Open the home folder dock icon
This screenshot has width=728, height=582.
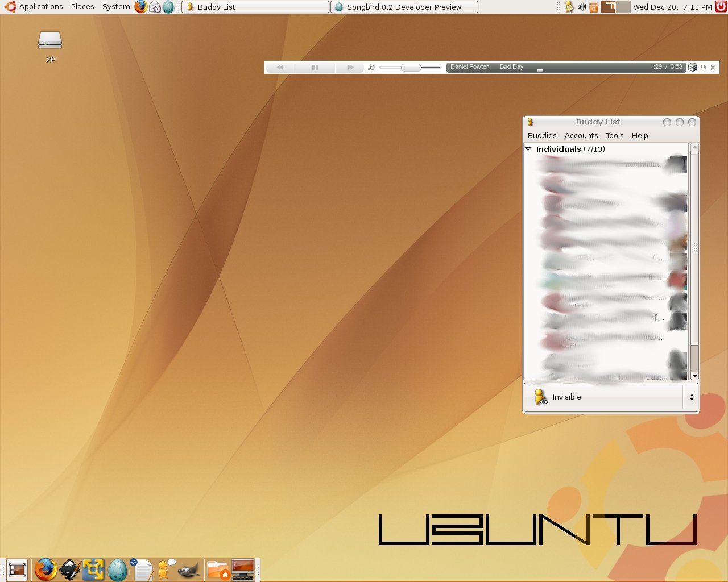pyautogui.click(x=218, y=569)
